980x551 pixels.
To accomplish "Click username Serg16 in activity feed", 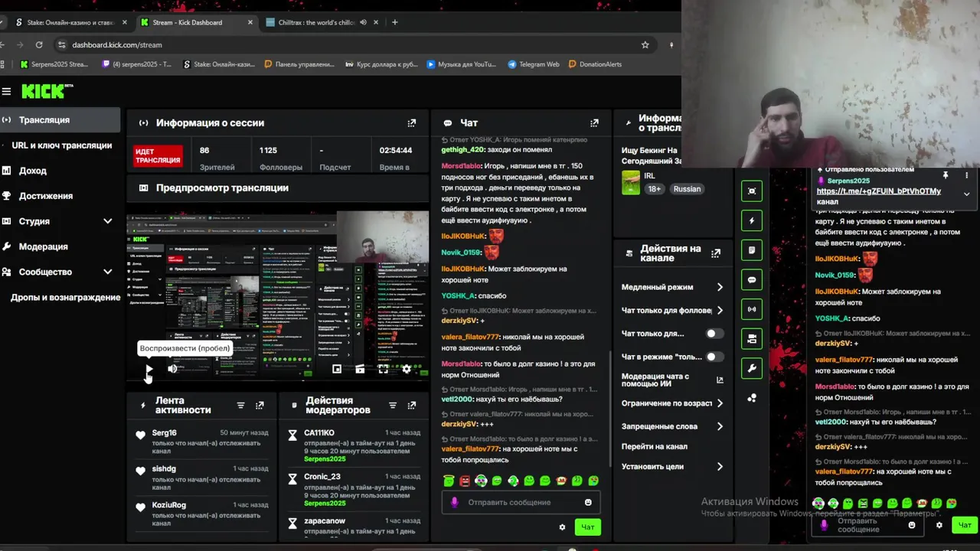I will [164, 433].
